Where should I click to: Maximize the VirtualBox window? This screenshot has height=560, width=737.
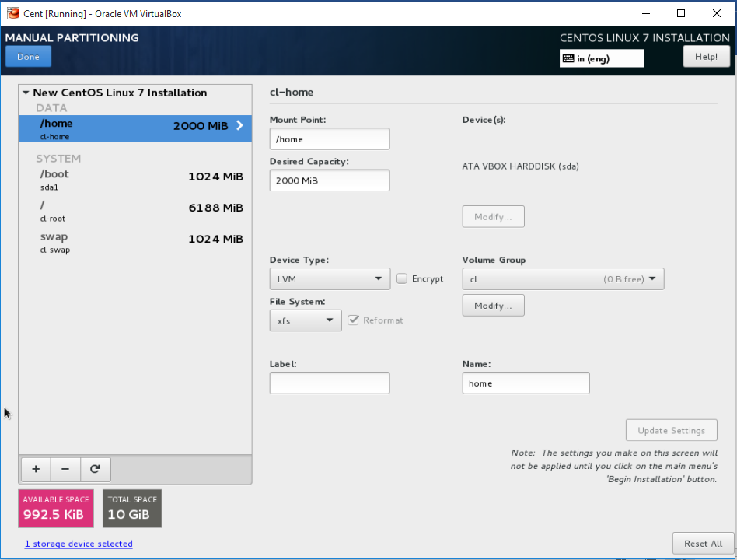[x=680, y=13]
